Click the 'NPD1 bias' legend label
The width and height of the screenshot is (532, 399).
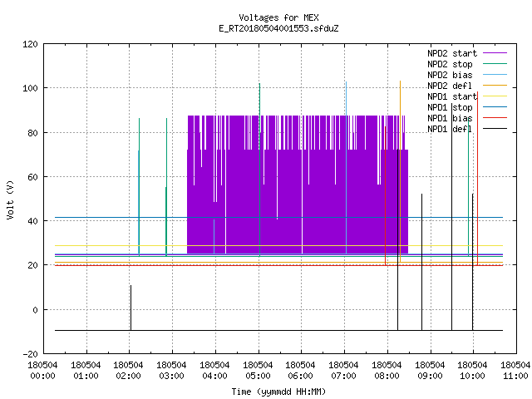click(450, 118)
